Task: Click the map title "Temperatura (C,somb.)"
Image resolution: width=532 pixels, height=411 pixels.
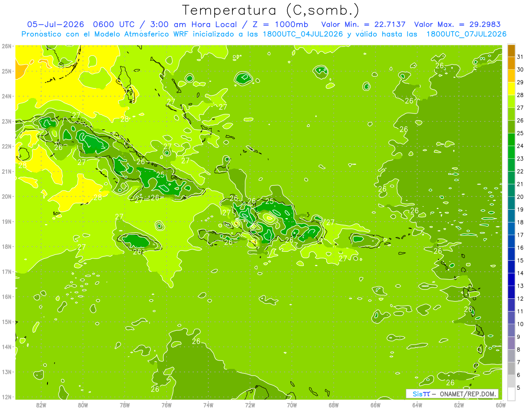Action: (x=270, y=11)
